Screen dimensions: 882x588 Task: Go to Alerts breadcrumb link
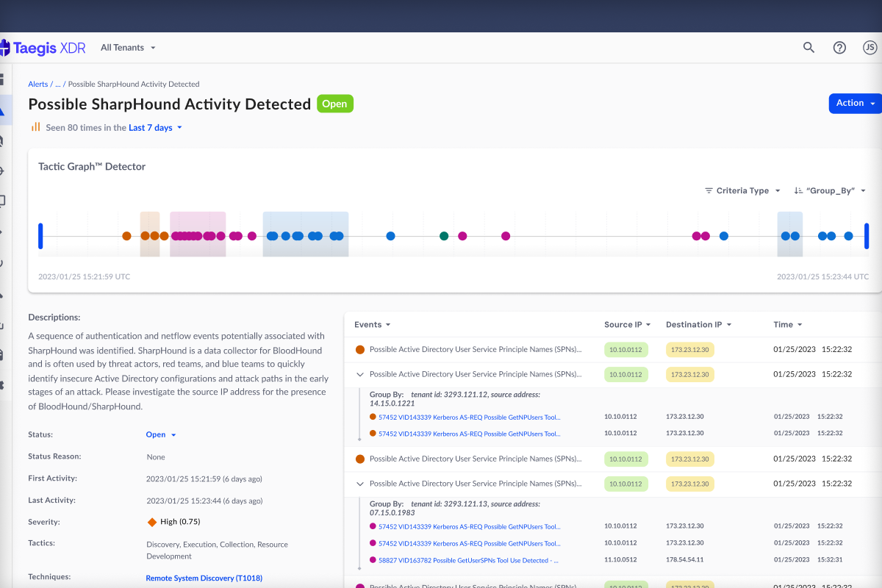coord(37,85)
